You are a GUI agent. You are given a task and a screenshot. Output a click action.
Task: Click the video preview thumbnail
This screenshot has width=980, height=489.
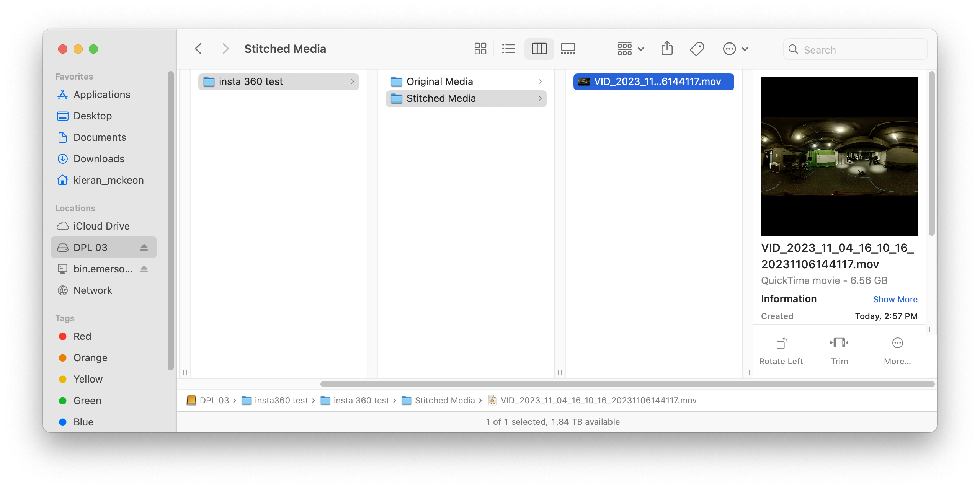839,156
